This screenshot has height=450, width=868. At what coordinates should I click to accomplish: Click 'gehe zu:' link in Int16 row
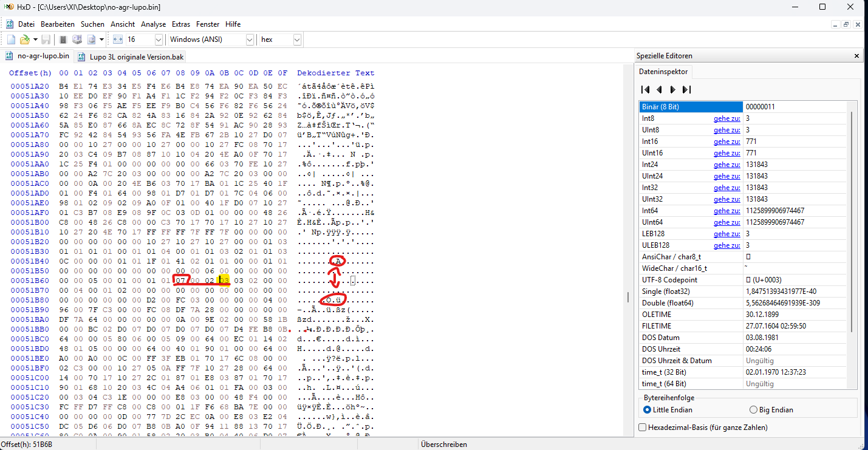pyautogui.click(x=726, y=141)
